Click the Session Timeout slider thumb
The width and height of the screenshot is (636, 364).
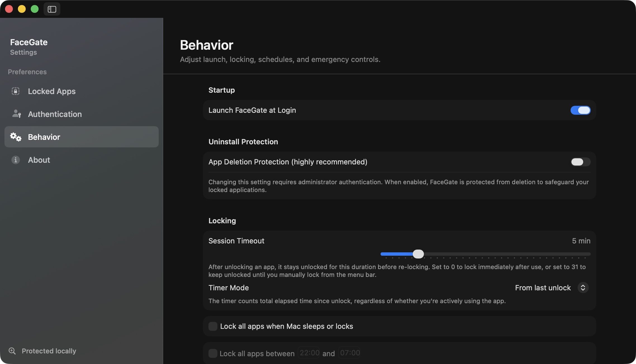pyautogui.click(x=418, y=254)
